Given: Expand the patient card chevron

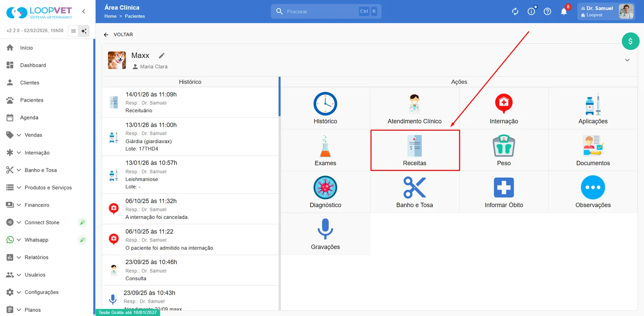Looking at the screenshot, I should coord(627,60).
